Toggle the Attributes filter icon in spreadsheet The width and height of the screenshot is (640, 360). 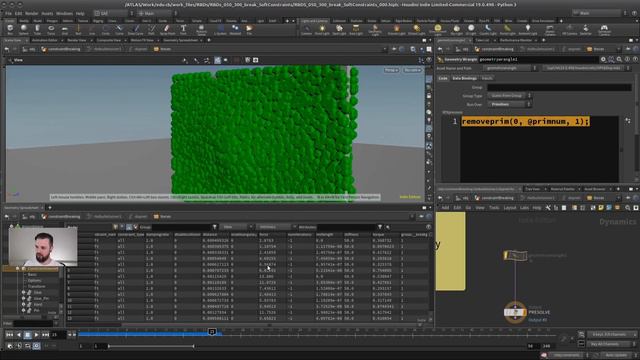click(380, 227)
